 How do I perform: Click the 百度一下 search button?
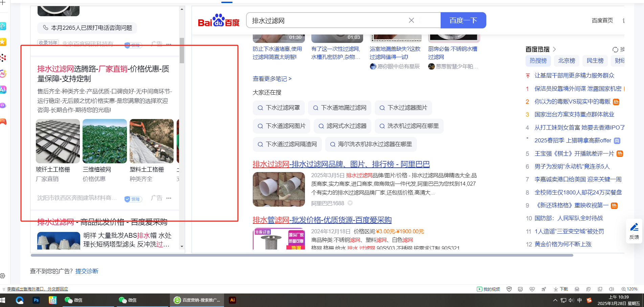463,20
